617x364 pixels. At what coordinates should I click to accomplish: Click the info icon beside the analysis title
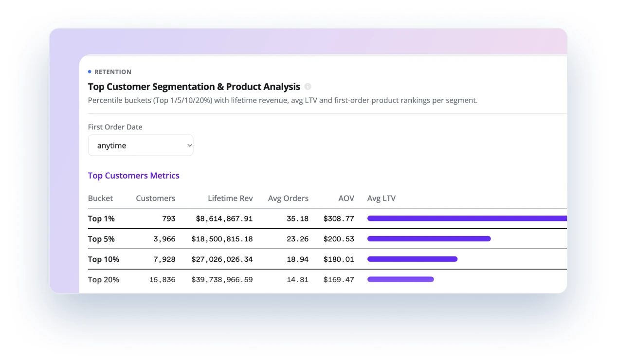pyautogui.click(x=308, y=87)
